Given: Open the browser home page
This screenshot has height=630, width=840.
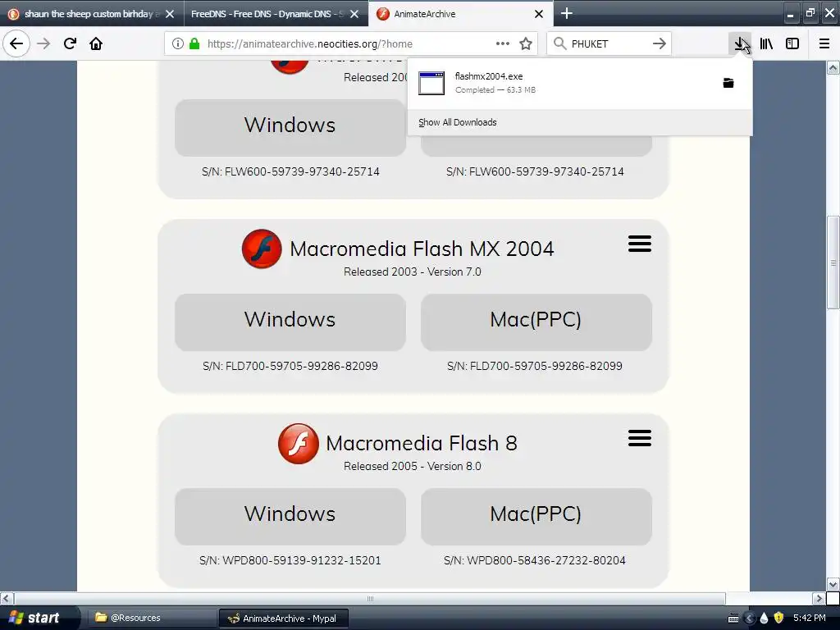Looking at the screenshot, I should 96,43.
